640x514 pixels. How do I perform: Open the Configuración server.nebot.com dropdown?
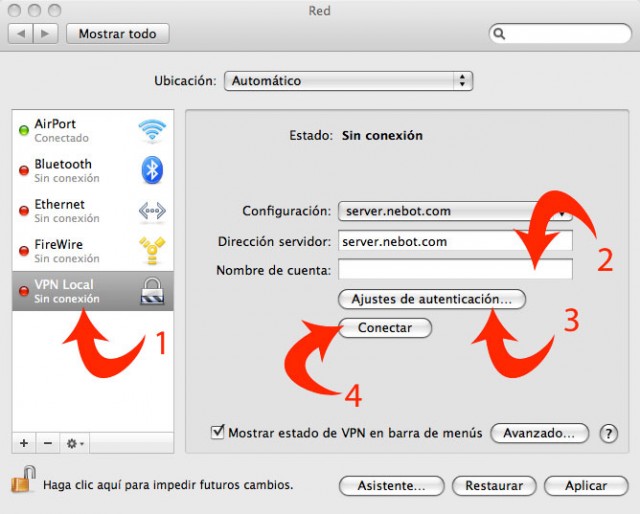(x=455, y=211)
